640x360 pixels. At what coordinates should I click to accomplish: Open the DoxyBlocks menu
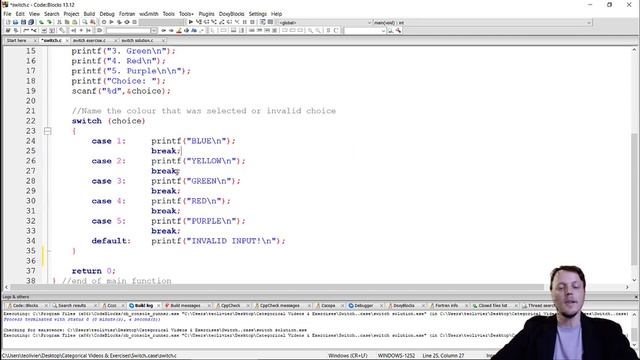[x=231, y=14]
